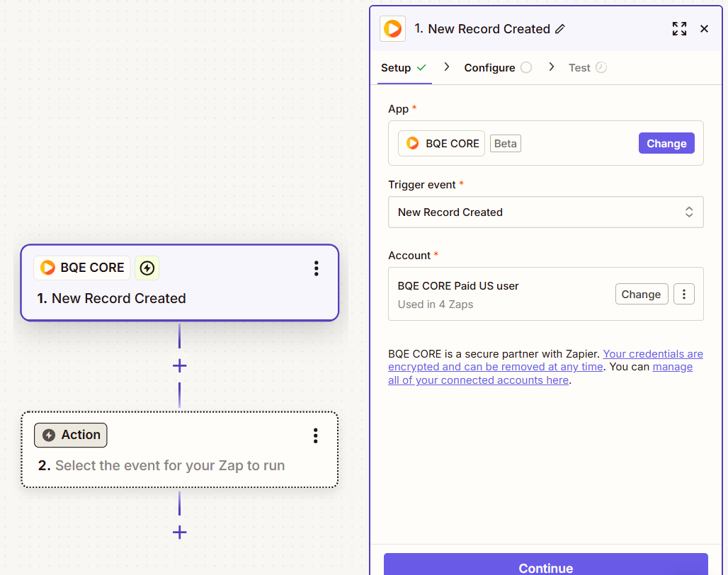The height and width of the screenshot is (575, 728).
Task: Click the chevron between Setup and Configure
Action: (445, 67)
